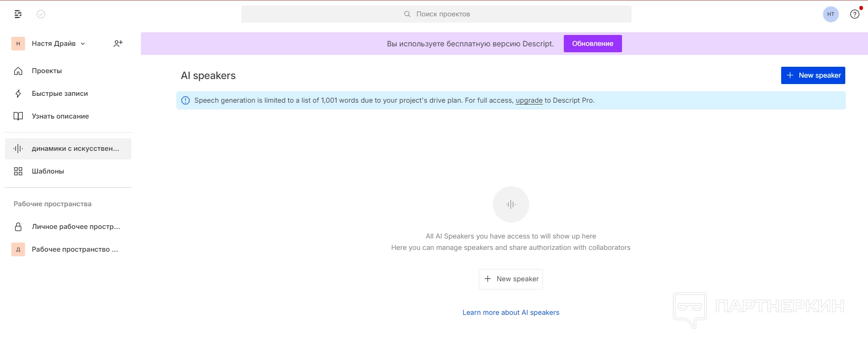Click the invite member icon
868x353 pixels.
tap(118, 44)
